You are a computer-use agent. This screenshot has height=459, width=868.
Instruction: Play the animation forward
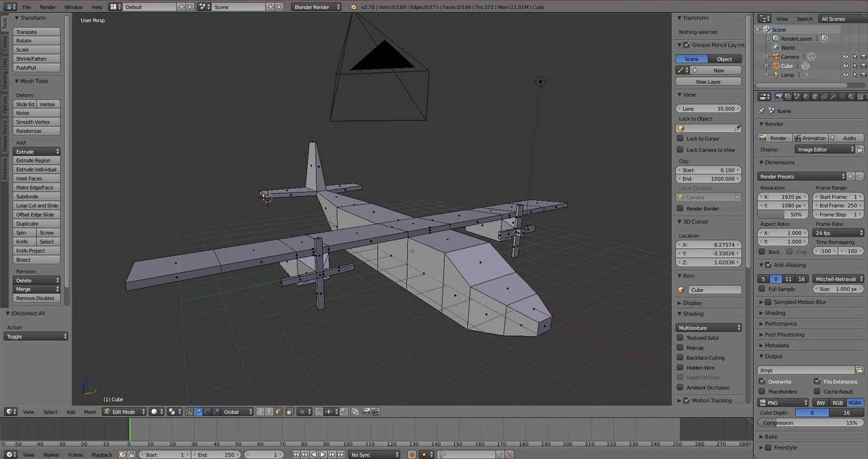coord(323,455)
